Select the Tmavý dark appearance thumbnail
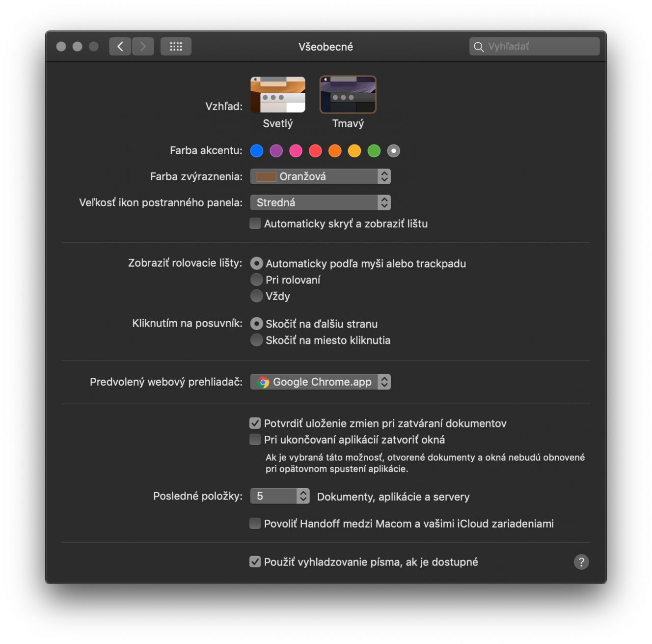Viewport: 652px width, 644px height. click(x=348, y=95)
